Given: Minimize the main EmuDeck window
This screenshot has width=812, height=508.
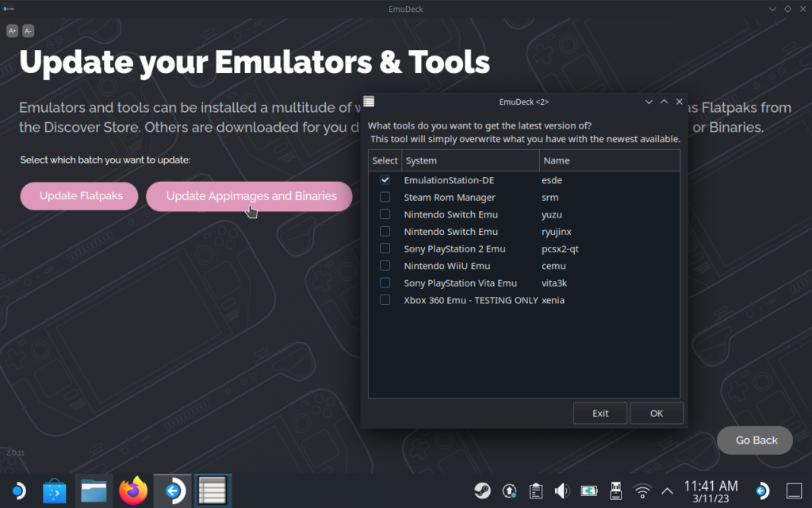Looking at the screenshot, I should coord(772,9).
